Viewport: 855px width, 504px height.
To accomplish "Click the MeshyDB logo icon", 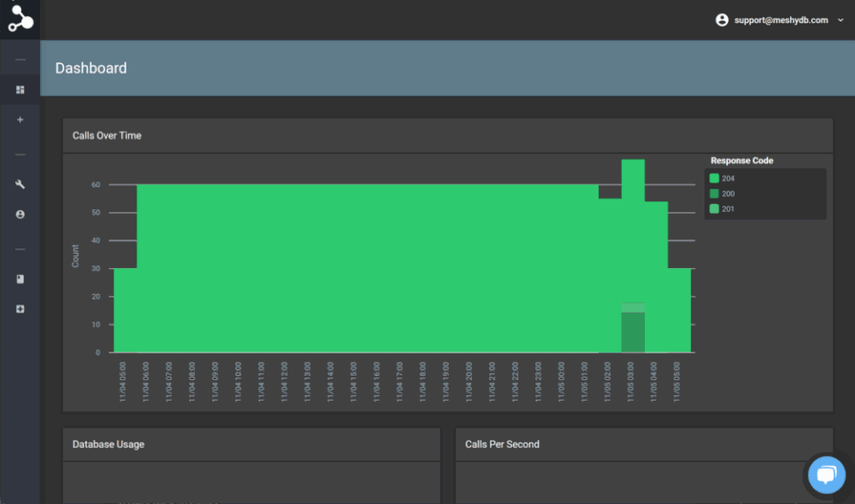I will [x=20, y=19].
